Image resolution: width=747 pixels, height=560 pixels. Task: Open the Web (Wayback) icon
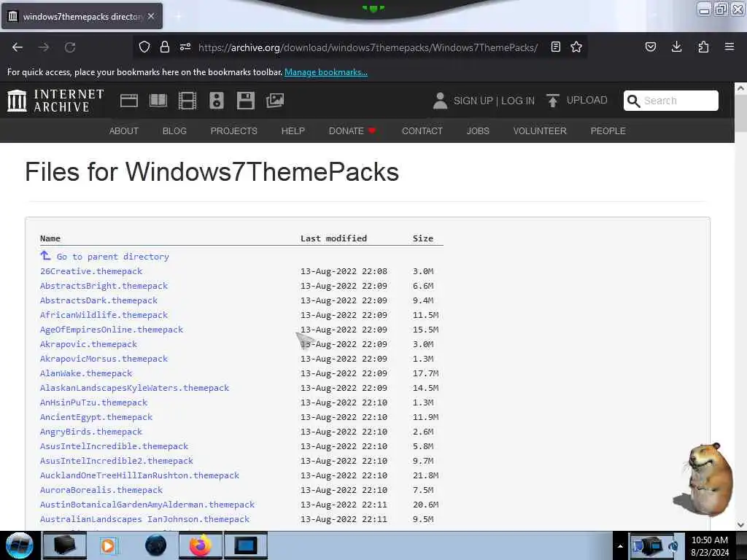click(x=128, y=101)
